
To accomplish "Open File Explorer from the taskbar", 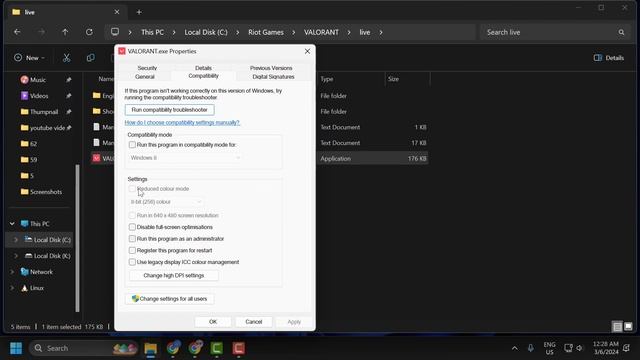I will click(x=151, y=348).
